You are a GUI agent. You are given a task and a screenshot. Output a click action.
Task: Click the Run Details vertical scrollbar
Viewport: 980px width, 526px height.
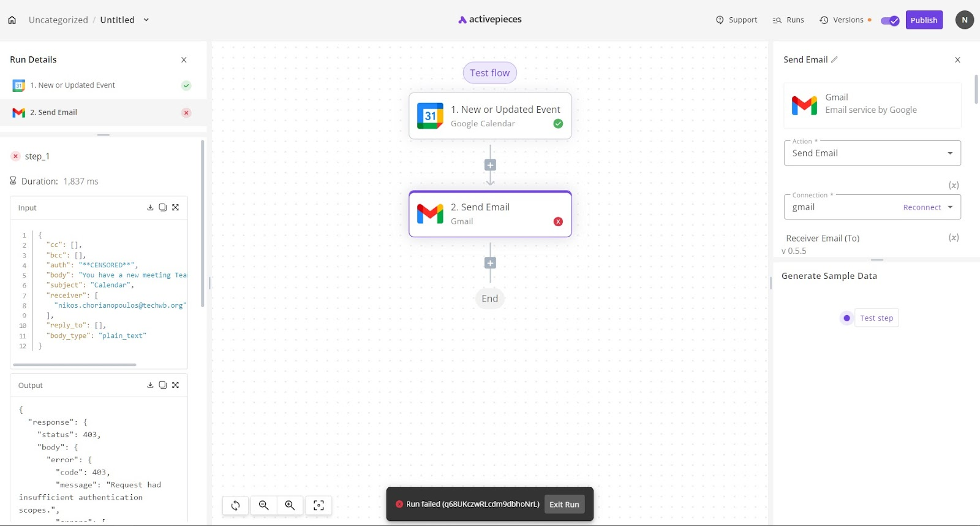click(203, 223)
